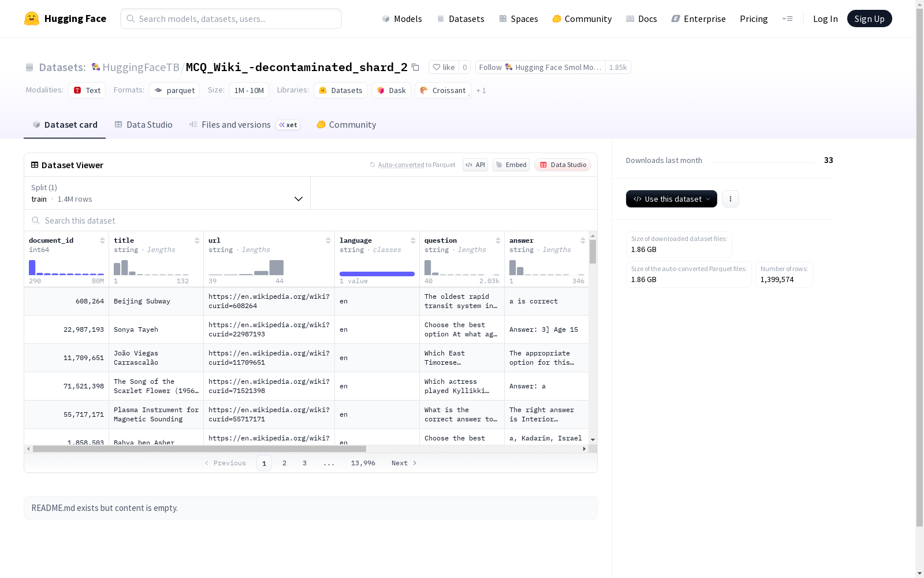Follow Hugging Face Smol Models
This screenshot has width=924, height=578.
(x=540, y=67)
